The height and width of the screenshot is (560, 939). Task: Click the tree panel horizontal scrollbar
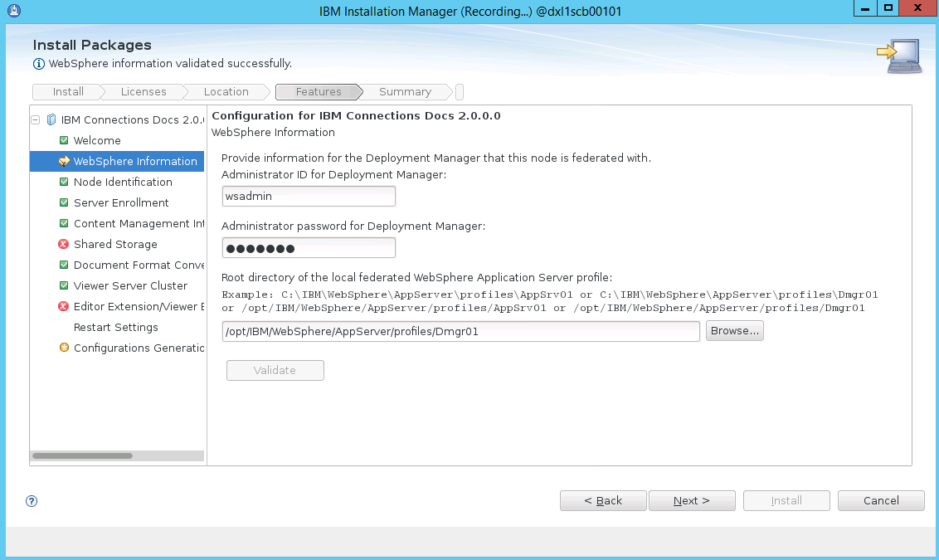click(83, 455)
